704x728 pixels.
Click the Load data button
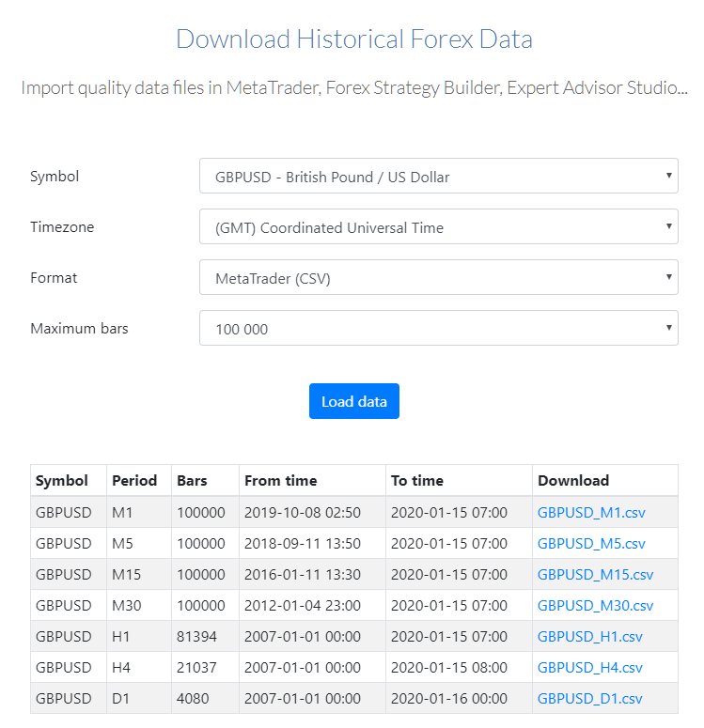click(x=354, y=401)
